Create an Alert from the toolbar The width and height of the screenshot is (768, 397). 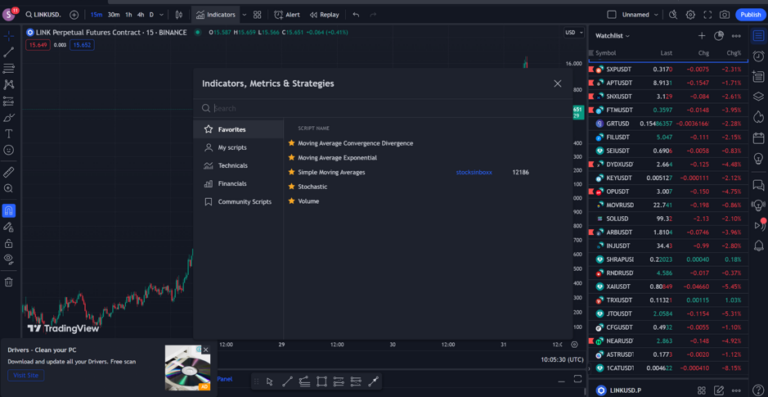(x=287, y=15)
